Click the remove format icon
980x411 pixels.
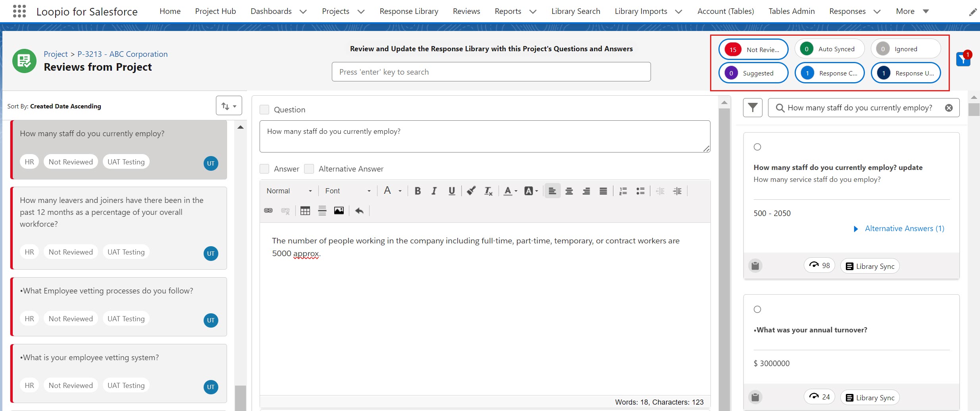tap(488, 191)
